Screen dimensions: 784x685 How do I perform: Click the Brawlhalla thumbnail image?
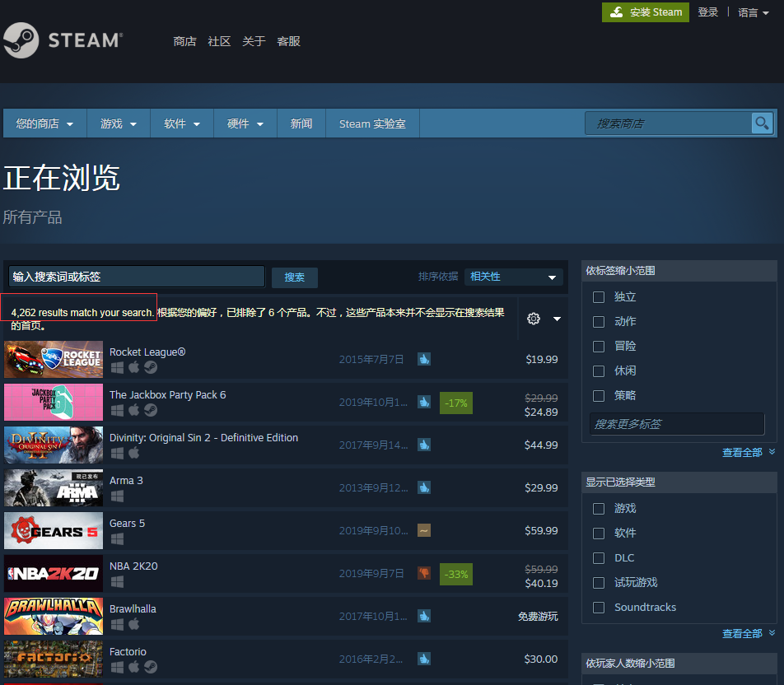(x=54, y=617)
